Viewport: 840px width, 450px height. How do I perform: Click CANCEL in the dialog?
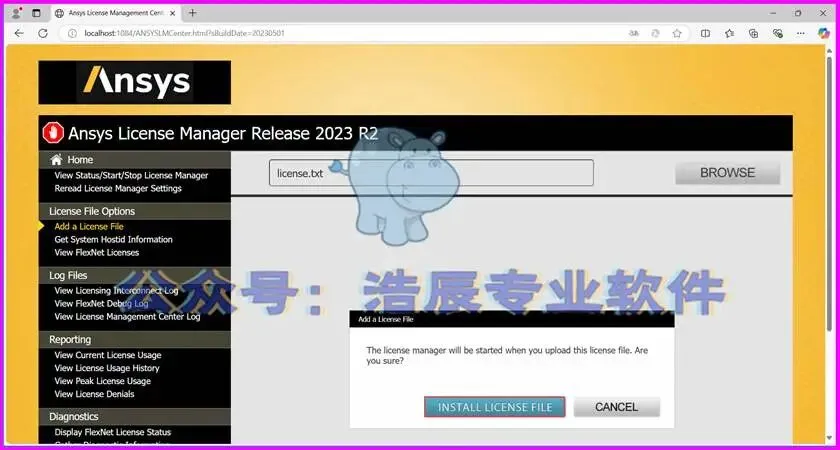[x=617, y=407]
